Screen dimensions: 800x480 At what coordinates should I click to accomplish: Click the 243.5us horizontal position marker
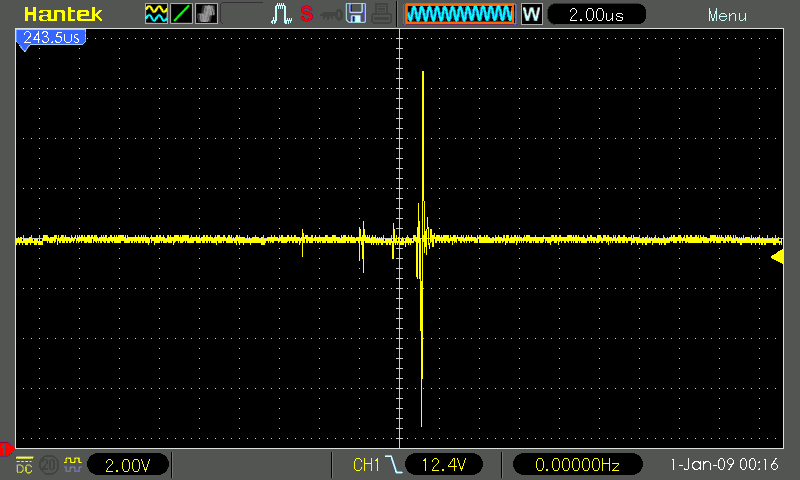pos(51,38)
